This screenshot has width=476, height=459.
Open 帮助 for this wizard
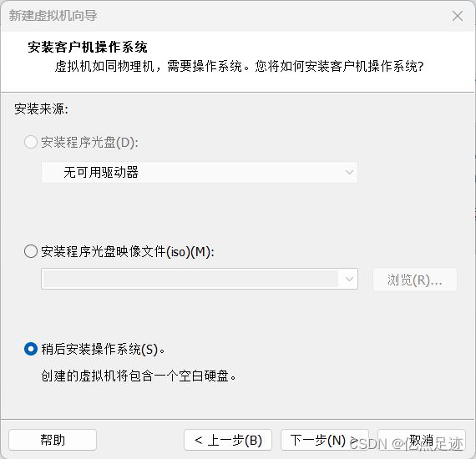(53, 440)
